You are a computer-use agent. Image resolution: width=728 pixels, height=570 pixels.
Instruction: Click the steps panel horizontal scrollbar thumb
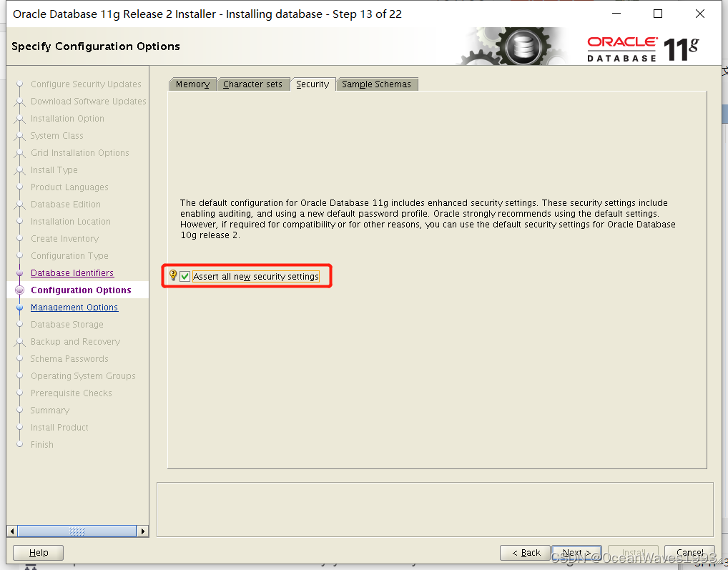point(77,531)
